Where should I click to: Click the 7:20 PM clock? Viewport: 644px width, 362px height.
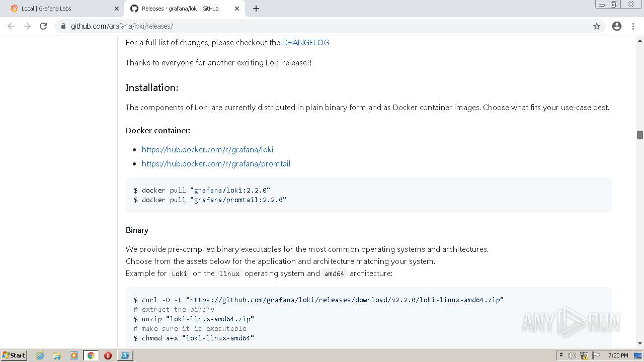coord(618,355)
